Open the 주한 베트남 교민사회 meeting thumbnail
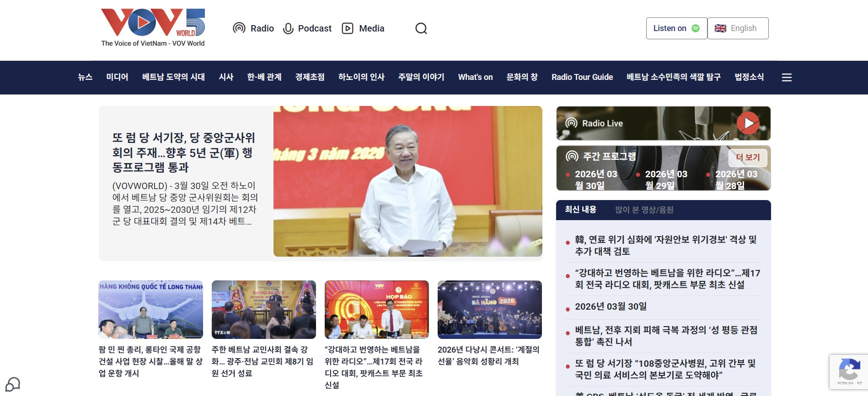Image resolution: width=868 pixels, height=396 pixels. coord(264,310)
